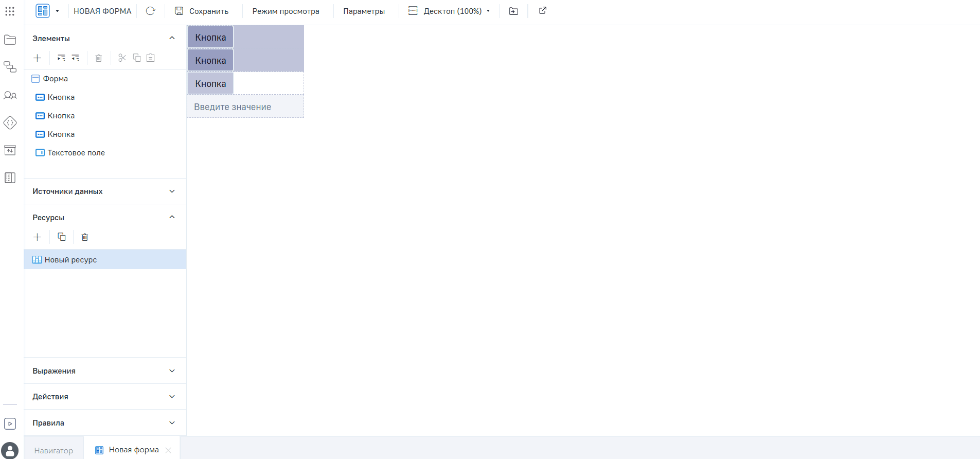Open dropdown arrow next to form designer icon

[x=57, y=11]
